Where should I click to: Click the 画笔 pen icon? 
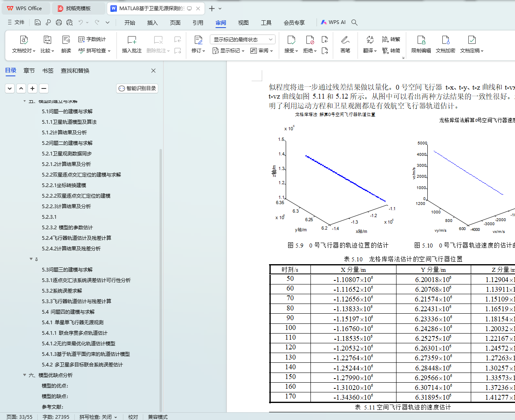[x=345, y=40]
